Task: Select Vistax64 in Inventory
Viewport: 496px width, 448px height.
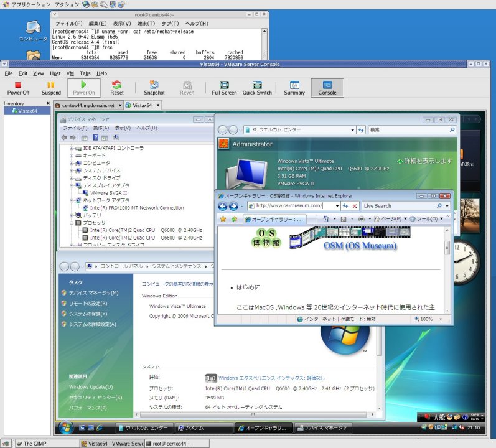Action: (27, 111)
